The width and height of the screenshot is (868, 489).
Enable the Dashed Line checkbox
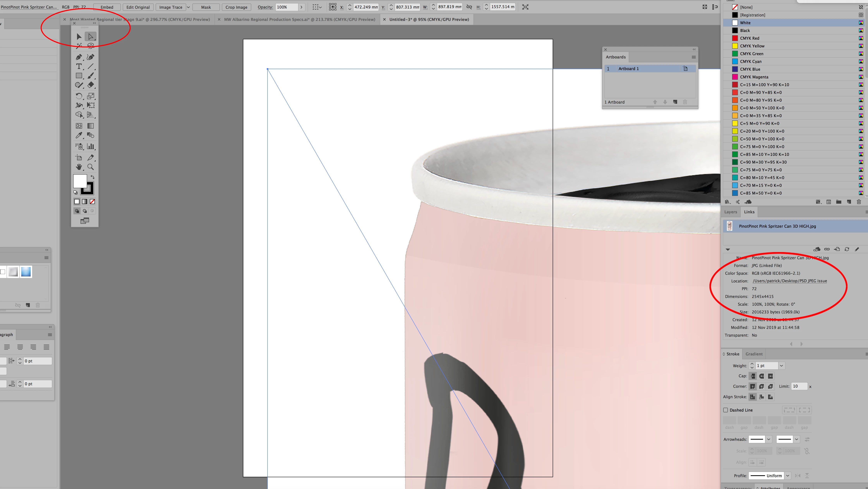tap(726, 410)
